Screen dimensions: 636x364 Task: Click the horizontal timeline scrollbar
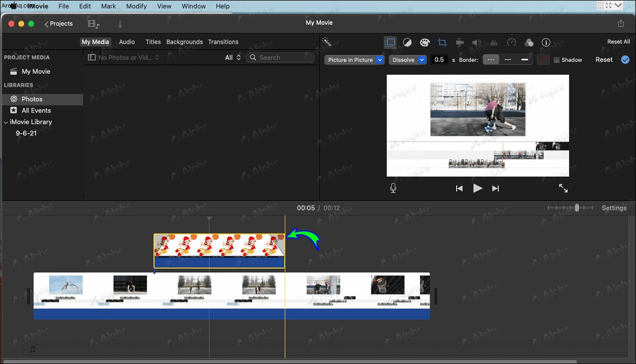pos(290,361)
